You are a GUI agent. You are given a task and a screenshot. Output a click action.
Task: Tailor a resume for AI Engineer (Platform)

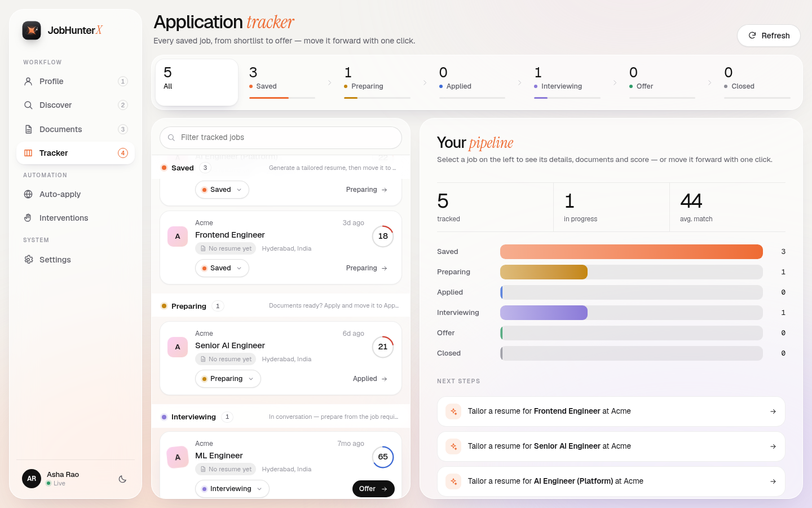611,481
